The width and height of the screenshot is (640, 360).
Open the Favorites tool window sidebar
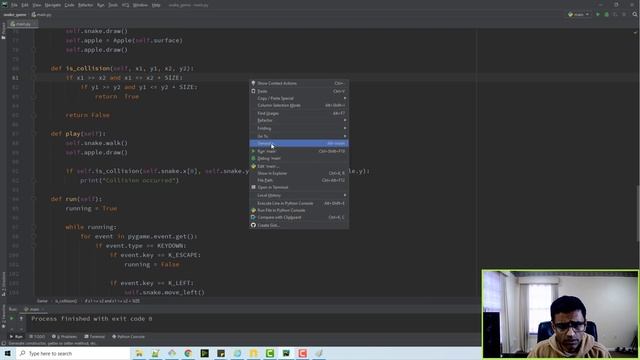3,315
